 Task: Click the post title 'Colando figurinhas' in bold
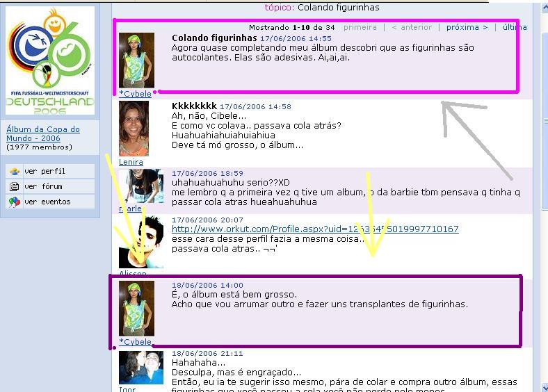(214, 38)
